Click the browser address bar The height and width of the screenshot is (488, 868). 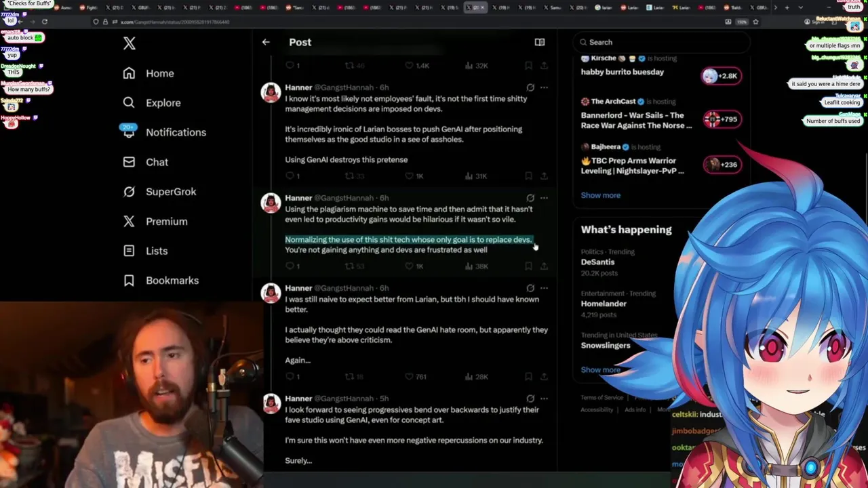tap(407, 22)
